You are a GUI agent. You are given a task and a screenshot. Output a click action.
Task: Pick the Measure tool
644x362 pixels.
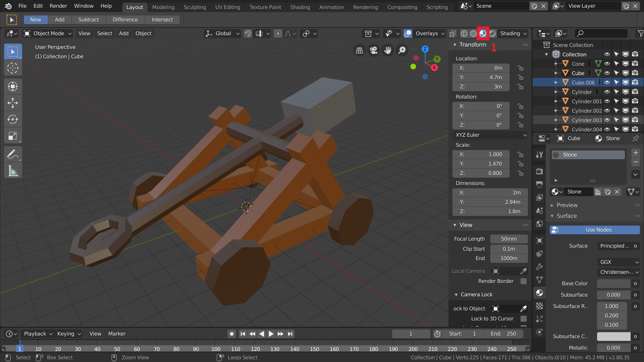coord(13,171)
